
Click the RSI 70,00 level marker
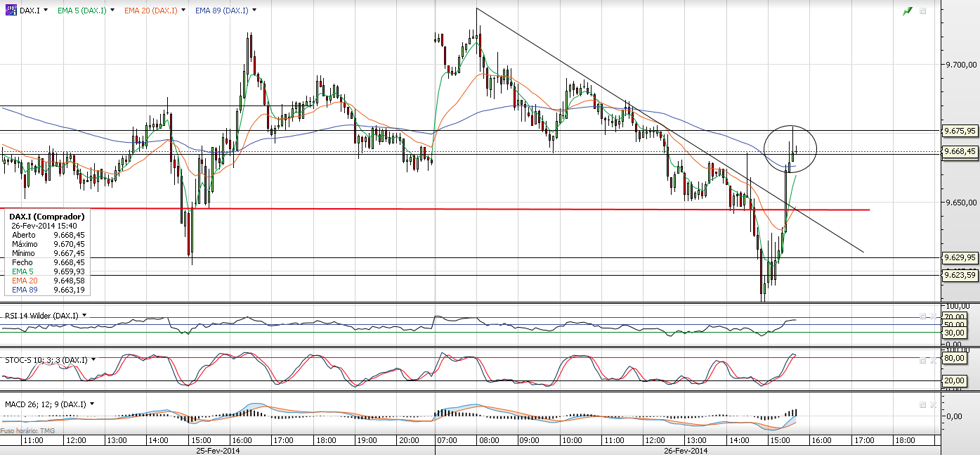[x=955, y=317]
